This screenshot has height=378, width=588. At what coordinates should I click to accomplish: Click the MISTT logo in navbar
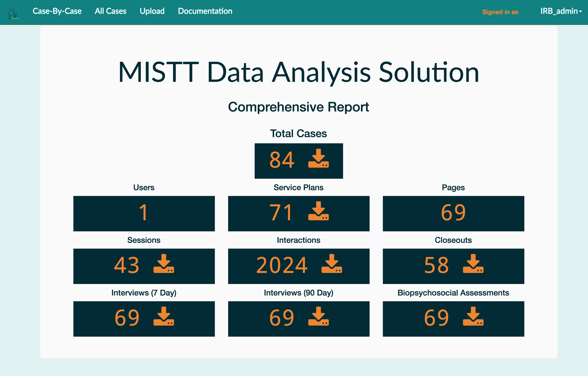[x=13, y=13]
